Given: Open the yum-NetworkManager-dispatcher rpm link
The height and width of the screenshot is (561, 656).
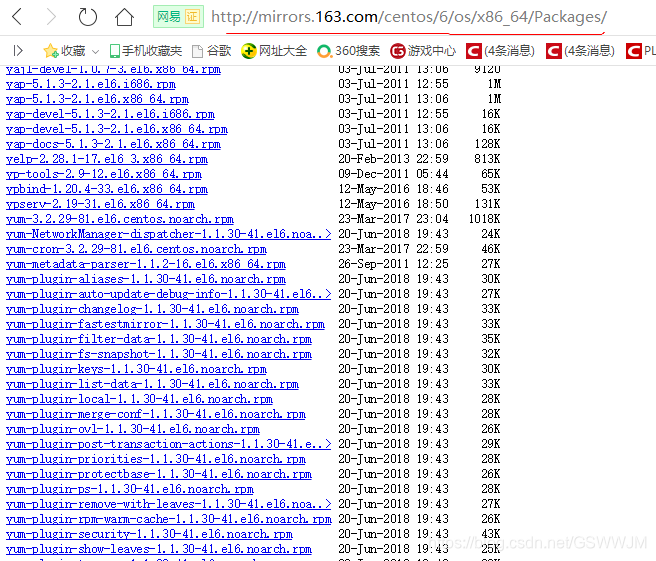Looking at the screenshot, I should coord(169,234).
